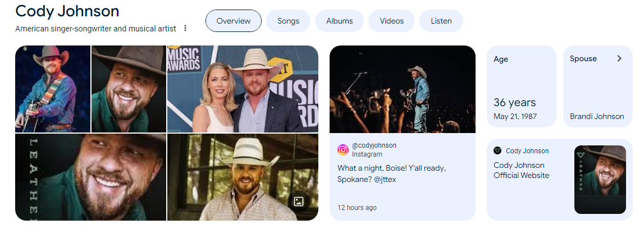The height and width of the screenshot is (233, 644).
Task: Expand the Spouse card chevron arrow
Action: pos(619,59)
